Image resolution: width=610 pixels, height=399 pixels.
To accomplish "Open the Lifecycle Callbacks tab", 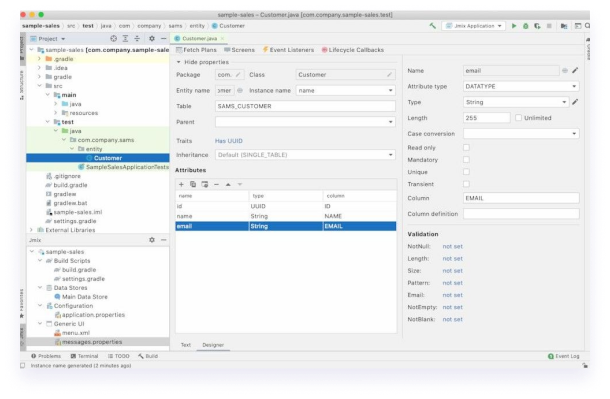I will pyautogui.click(x=353, y=50).
